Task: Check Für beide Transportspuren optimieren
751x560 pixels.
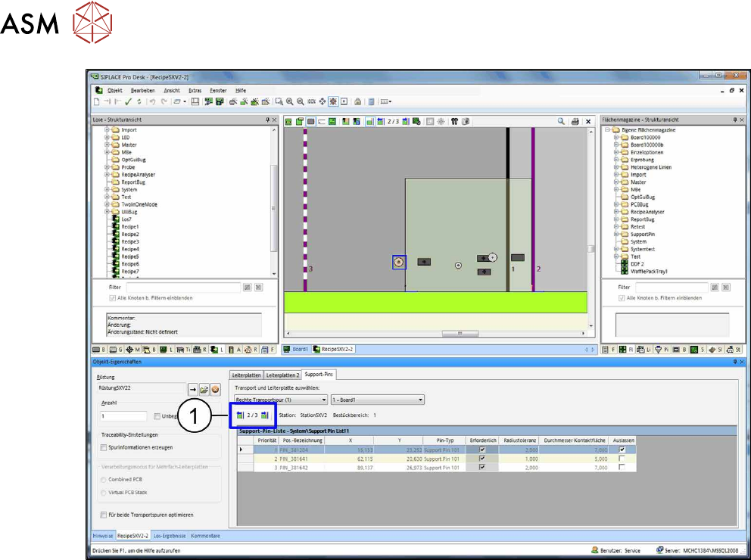Action: click(x=105, y=515)
